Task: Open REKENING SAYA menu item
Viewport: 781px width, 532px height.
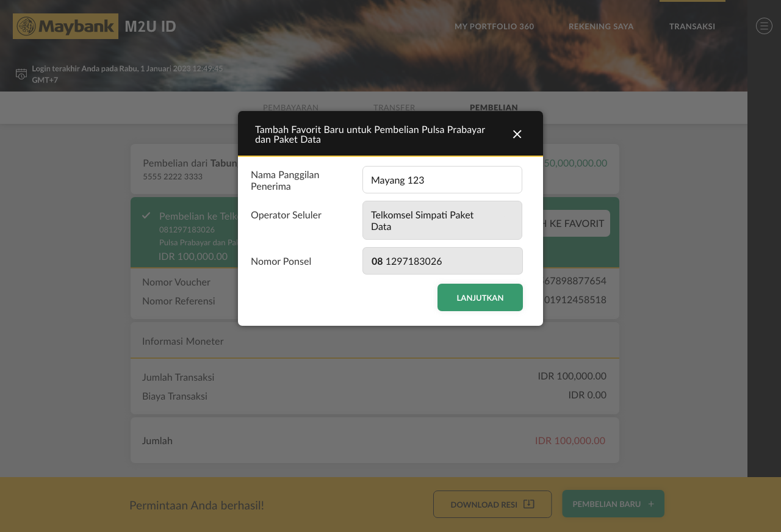Action: pyautogui.click(x=601, y=26)
